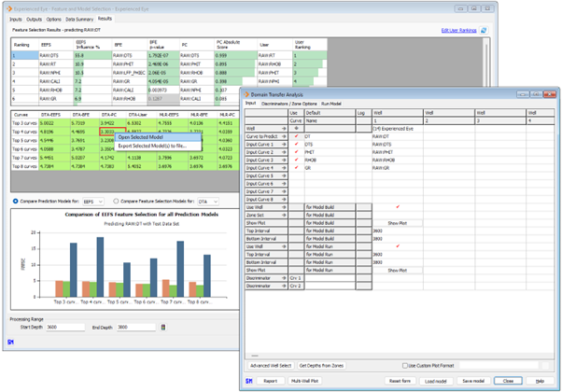Enable Use Custom Plot Format checkbox

point(403,365)
